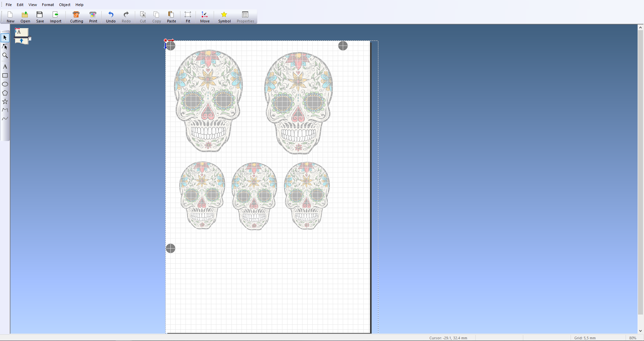The width and height of the screenshot is (644, 341).
Task: Click Undo in the toolbar
Action: [x=111, y=17]
